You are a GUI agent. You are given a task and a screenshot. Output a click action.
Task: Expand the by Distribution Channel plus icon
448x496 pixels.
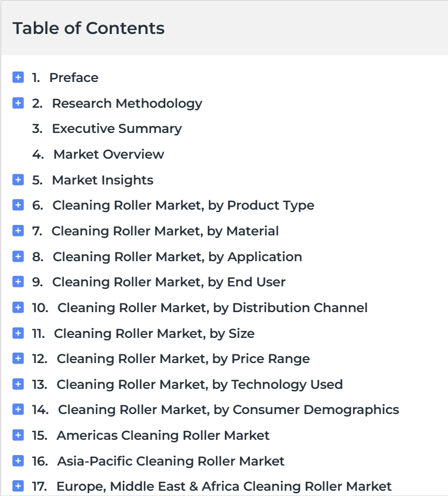[x=18, y=307]
